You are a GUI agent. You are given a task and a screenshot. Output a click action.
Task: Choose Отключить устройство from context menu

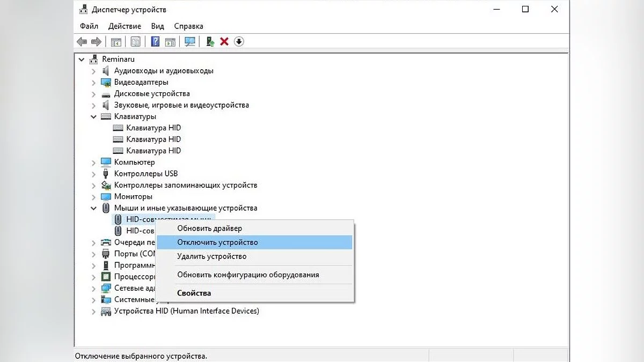(217, 242)
